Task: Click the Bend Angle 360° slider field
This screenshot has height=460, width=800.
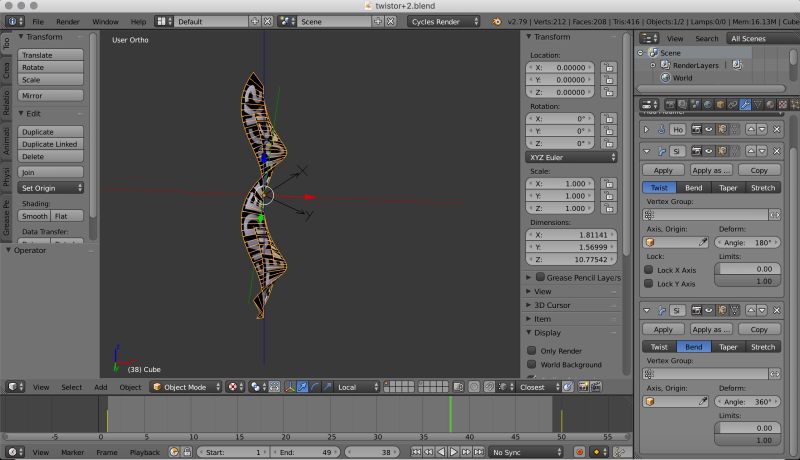Action: click(x=747, y=402)
